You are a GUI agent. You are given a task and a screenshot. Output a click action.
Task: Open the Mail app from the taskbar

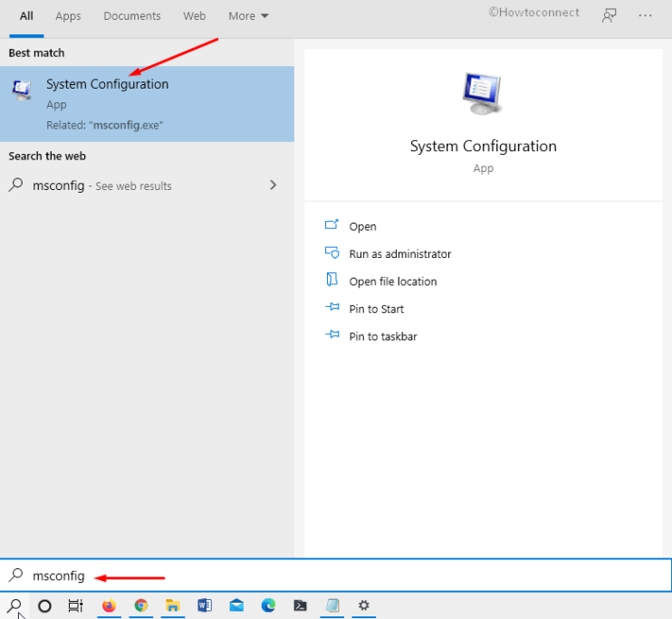coord(236,605)
